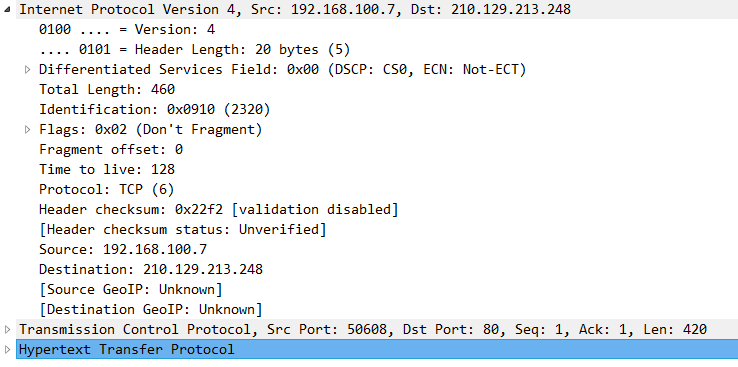This screenshot has height=367, width=738.
Task: Select the Identification: 0x0910 row
Action: coord(155,110)
